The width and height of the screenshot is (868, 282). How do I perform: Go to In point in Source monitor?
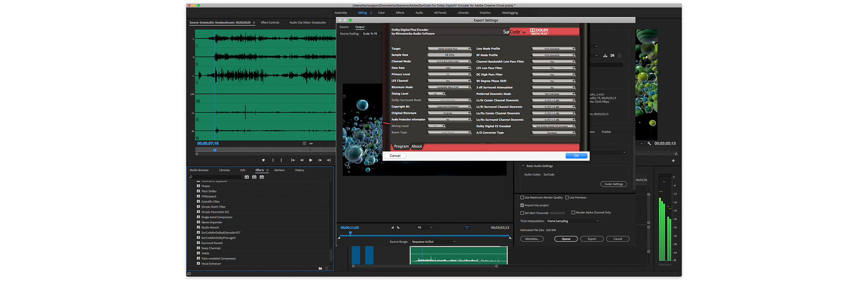click(x=293, y=160)
